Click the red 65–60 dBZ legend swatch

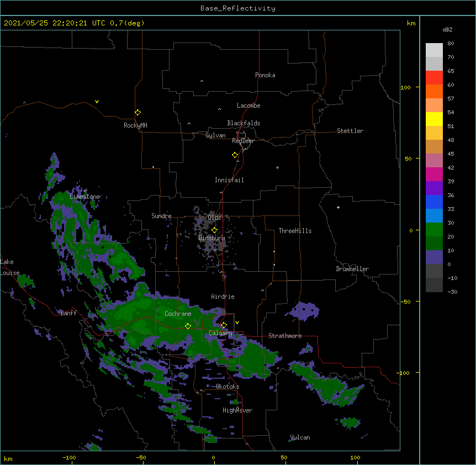coord(434,78)
